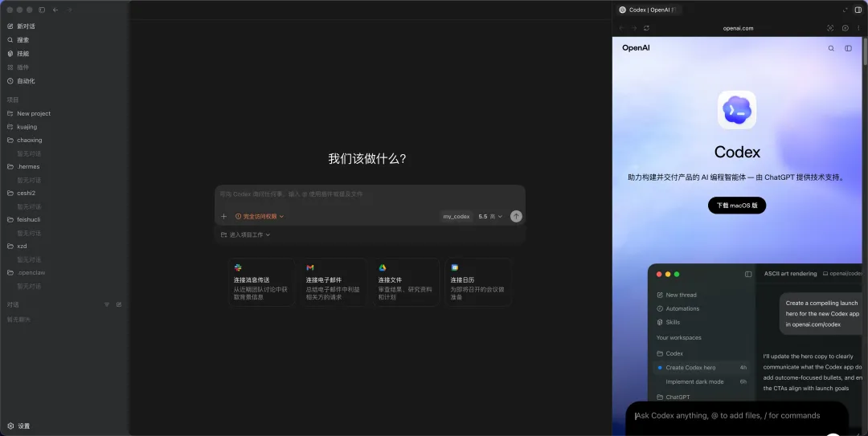Open 设置 at the sidebar bottom
The image size is (868, 436).
(x=18, y=426)
